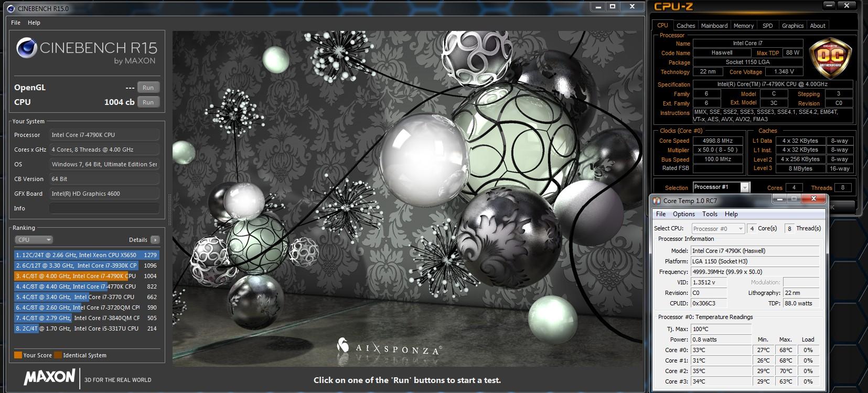Viewport: 868px width, 393px height.
Task: Open Core Temp Options menu
Action: pyautogui.click(x=684, y=214)
